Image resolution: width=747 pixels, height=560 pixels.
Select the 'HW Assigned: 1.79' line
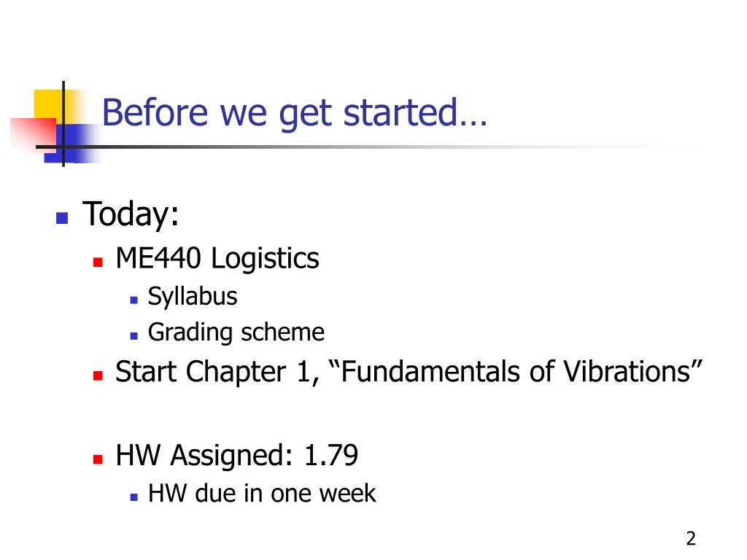(237, 455)
